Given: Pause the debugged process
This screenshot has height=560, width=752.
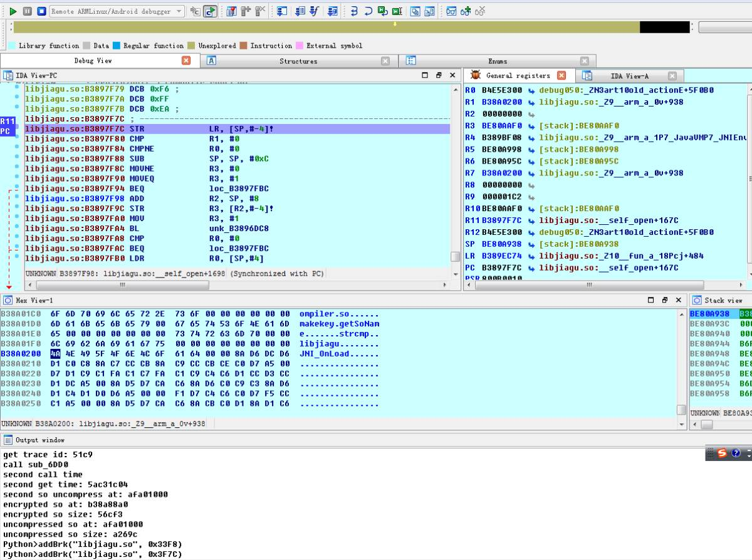Looking at the screenshot, I should pyautogui.click(x=28, y=10).
